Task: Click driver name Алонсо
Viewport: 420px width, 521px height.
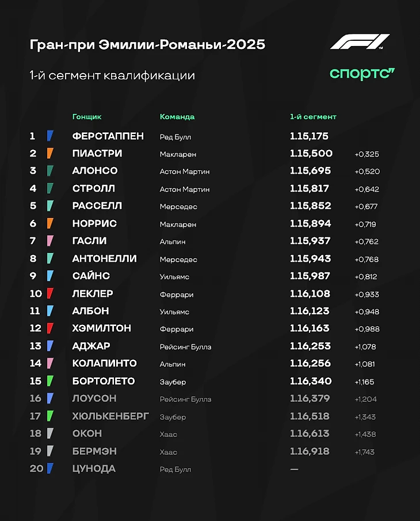Action: click(95, 171)
